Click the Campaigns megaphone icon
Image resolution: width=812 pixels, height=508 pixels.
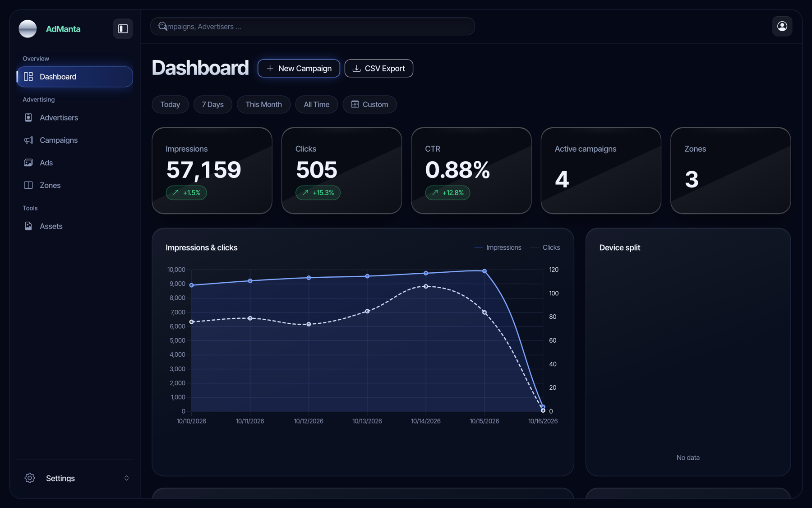tap(28, 140)
